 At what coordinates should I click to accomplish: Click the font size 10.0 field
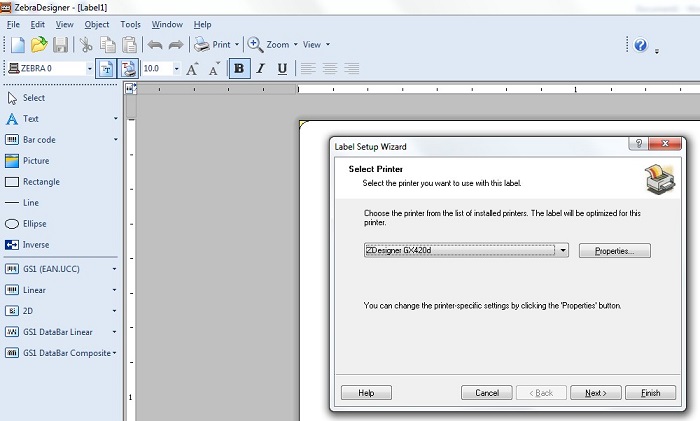coord(157,68)
